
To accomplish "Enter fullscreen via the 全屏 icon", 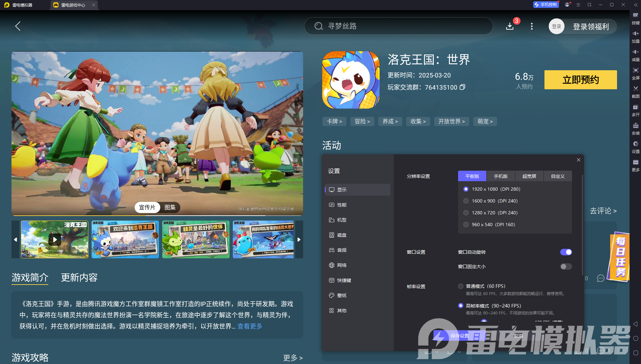I will [x=635, y=73].
